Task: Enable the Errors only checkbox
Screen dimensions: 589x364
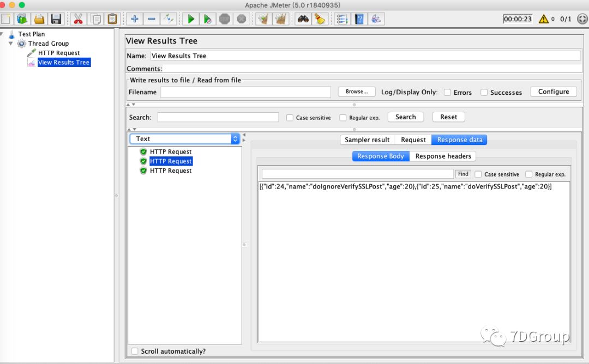Action: click(x=447, y=92)
